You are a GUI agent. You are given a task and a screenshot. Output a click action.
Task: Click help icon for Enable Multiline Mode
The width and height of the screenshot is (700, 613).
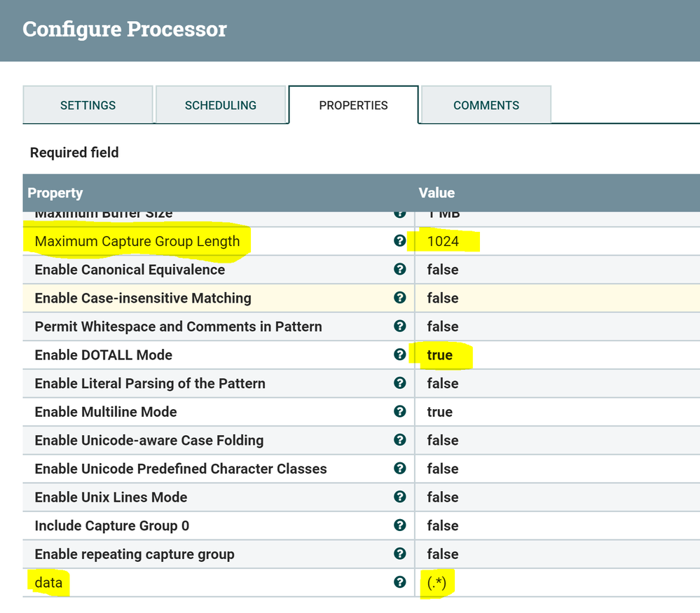pos(399,412)
